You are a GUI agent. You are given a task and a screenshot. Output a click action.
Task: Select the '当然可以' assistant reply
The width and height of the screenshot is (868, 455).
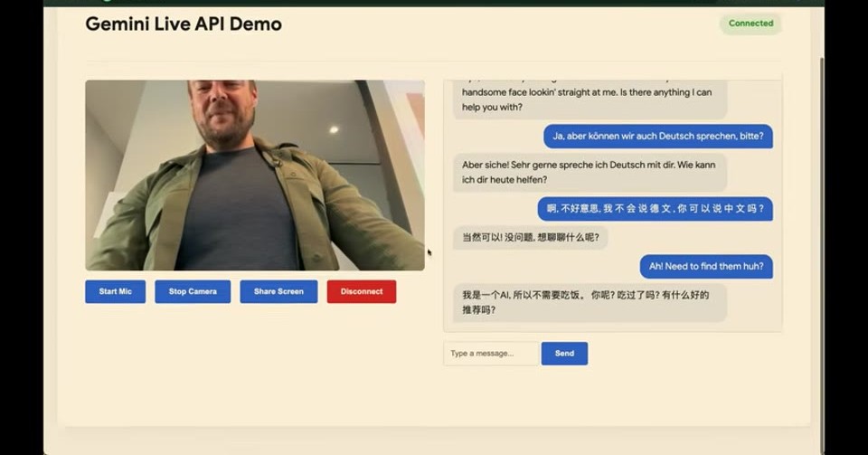pos(531,238)
